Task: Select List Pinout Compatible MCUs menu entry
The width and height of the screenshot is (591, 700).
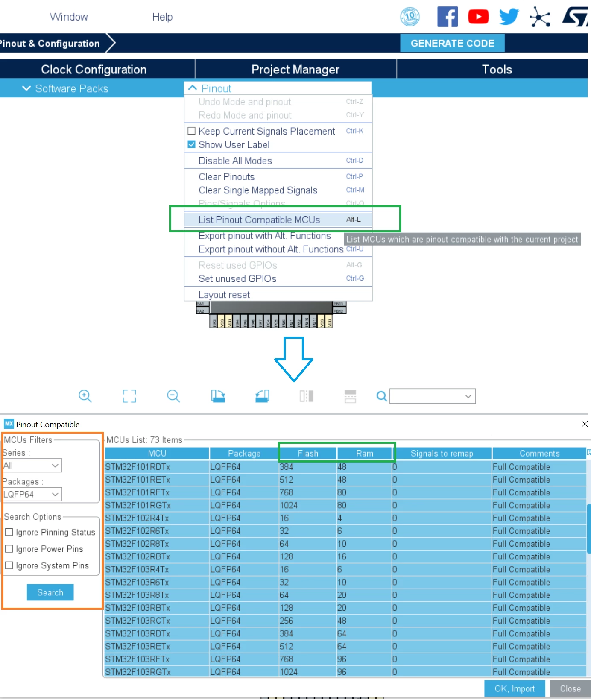Action: [278, 220]
